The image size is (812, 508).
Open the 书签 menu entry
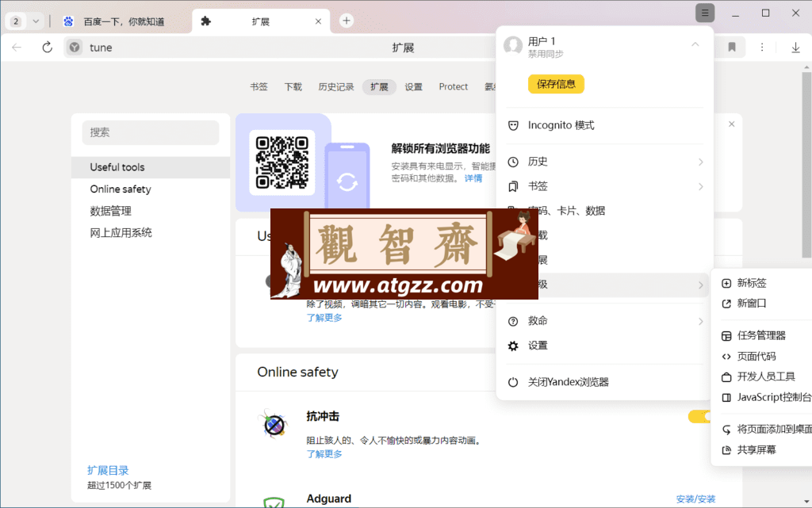coord(604,186)
